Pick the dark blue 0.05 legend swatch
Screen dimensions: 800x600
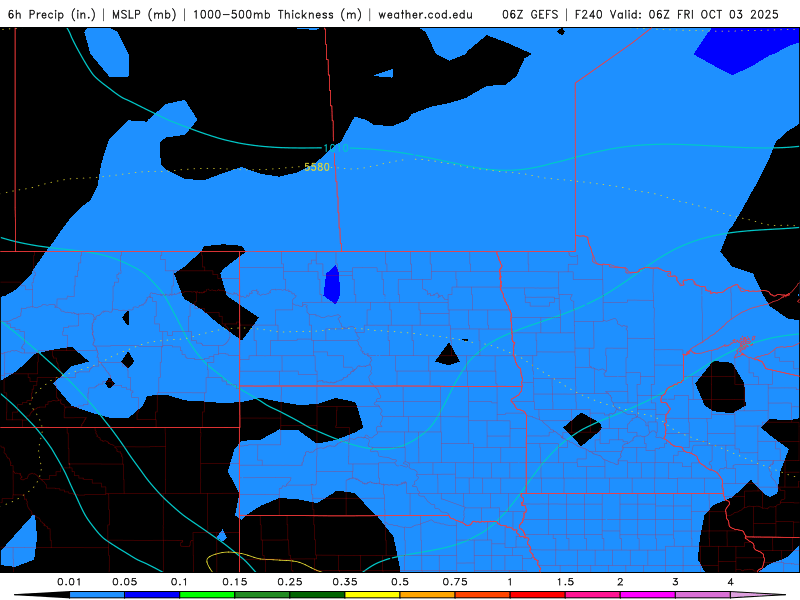pyautogui.click(x=152, y=595)
